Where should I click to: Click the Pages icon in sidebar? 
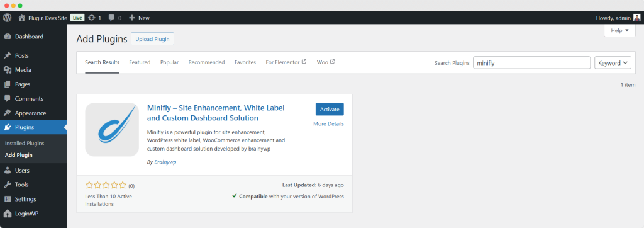(8, 84)
